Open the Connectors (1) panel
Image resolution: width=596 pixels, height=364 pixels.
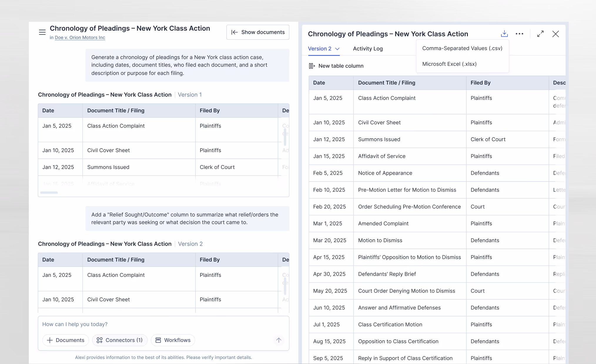pos(120,340)
